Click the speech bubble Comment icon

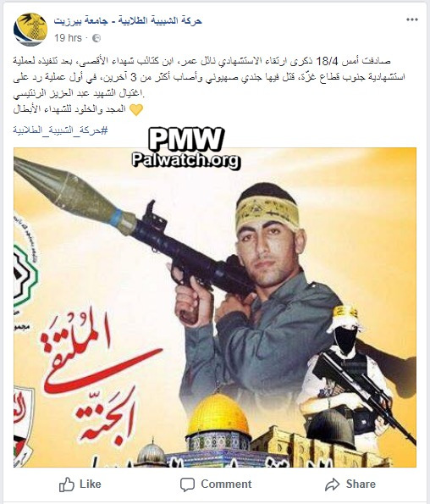[x=187, y=485]
